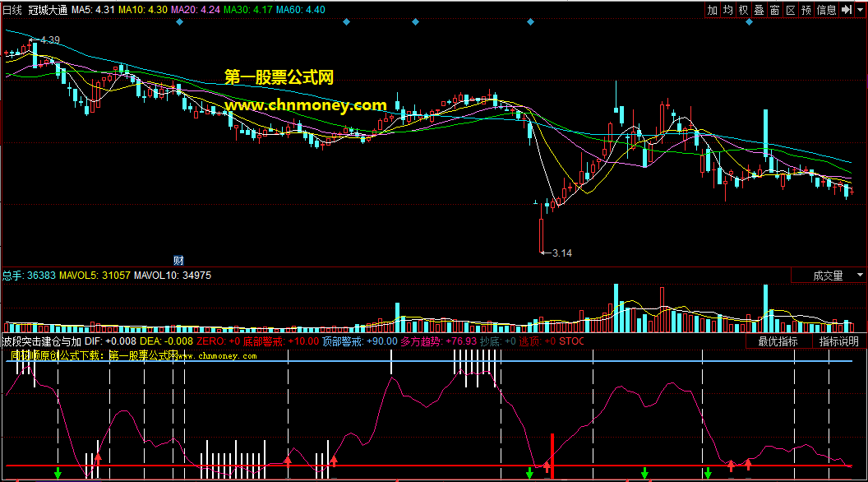Click the 底部警戒: +10.00 value
This screenshot has width=868, height=482.
pos(281,341)
